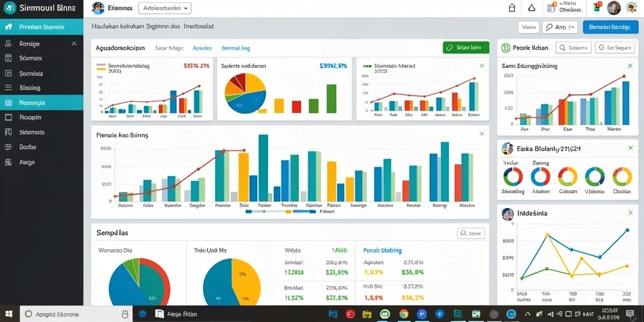
Task: Close the Inidesinia panel
Action: (x=630, y=213)
